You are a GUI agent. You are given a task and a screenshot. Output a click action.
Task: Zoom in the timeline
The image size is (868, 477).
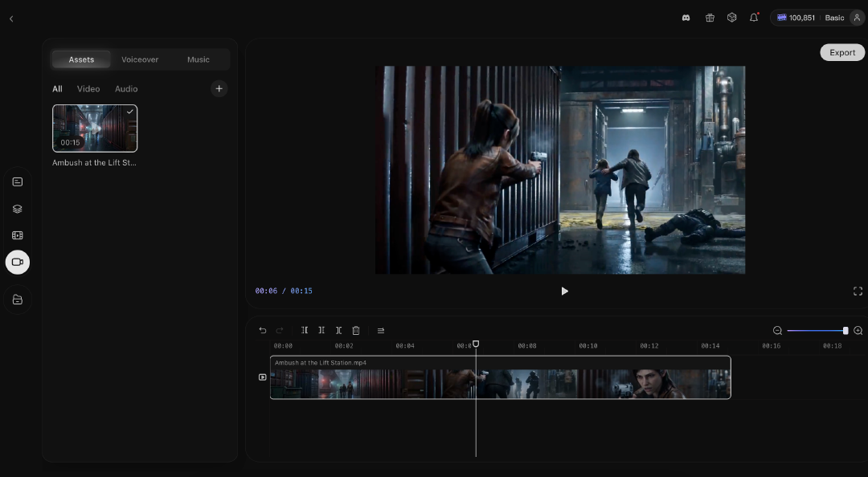(x=858, y=330)
